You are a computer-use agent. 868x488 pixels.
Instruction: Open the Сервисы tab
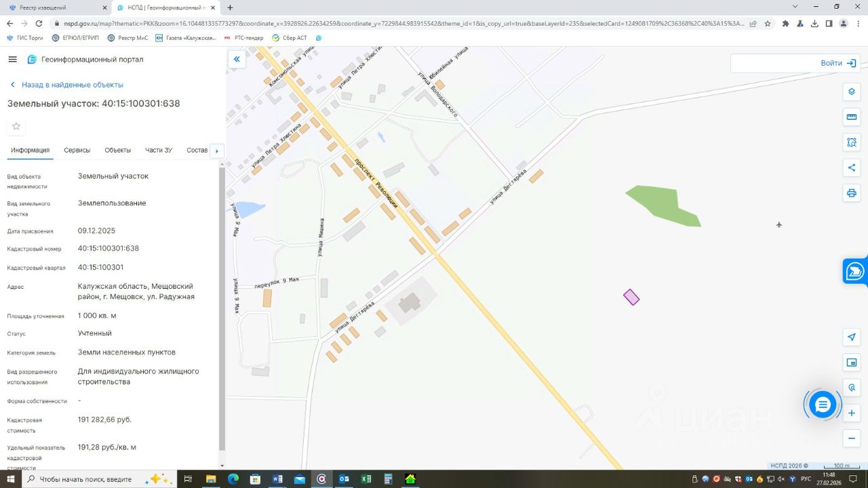[77, 150]
